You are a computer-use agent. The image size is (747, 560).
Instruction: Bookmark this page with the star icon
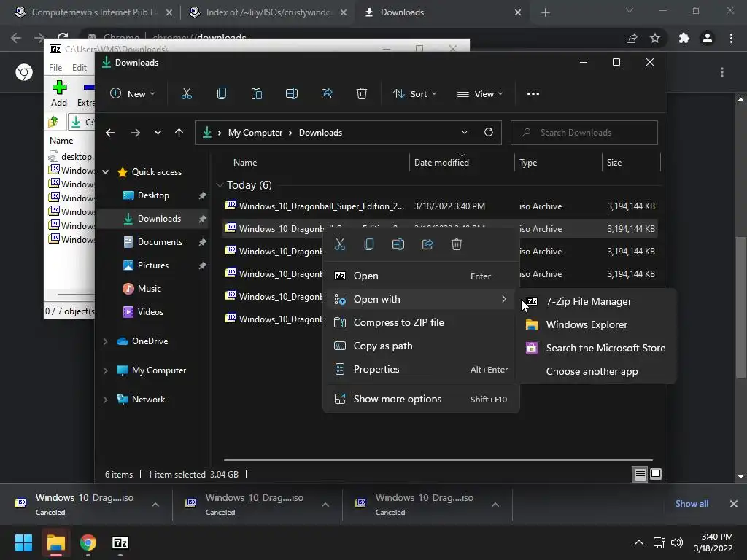click(655, 38)
